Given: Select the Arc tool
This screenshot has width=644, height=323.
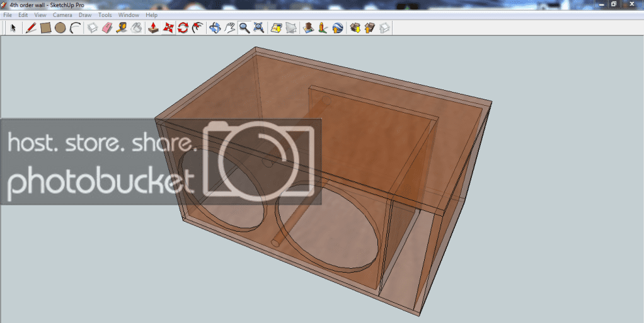Looking at the screenshot, I should (75, 28).
